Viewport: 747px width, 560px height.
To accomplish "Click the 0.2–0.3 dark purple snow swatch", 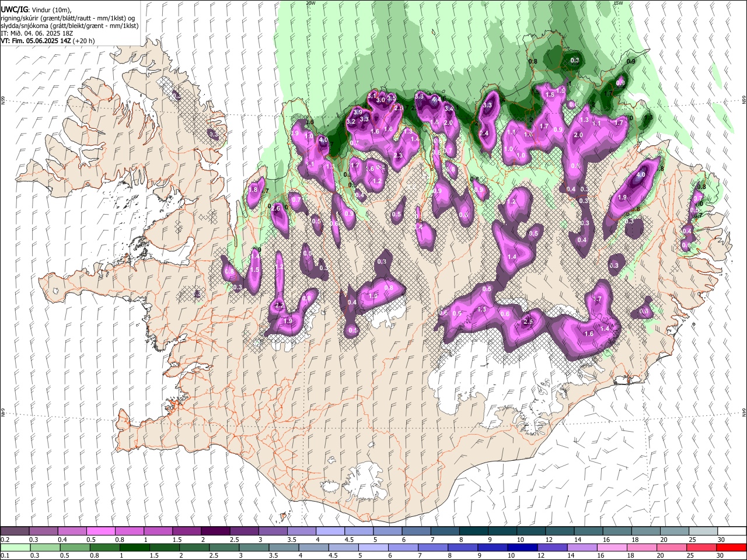I will pos(15,531).
